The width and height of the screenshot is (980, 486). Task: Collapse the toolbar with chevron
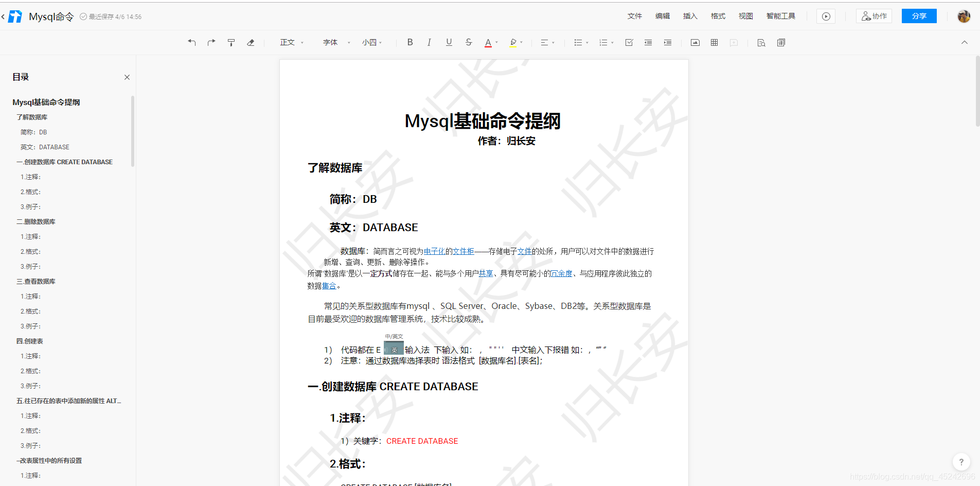pyautogui.click(x=965, y=43)
